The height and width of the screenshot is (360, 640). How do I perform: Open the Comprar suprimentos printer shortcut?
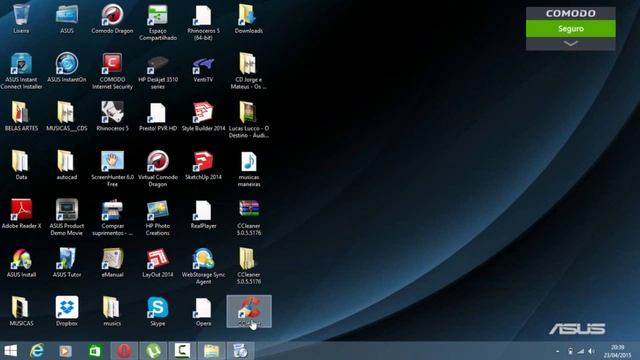click(112, 217)
